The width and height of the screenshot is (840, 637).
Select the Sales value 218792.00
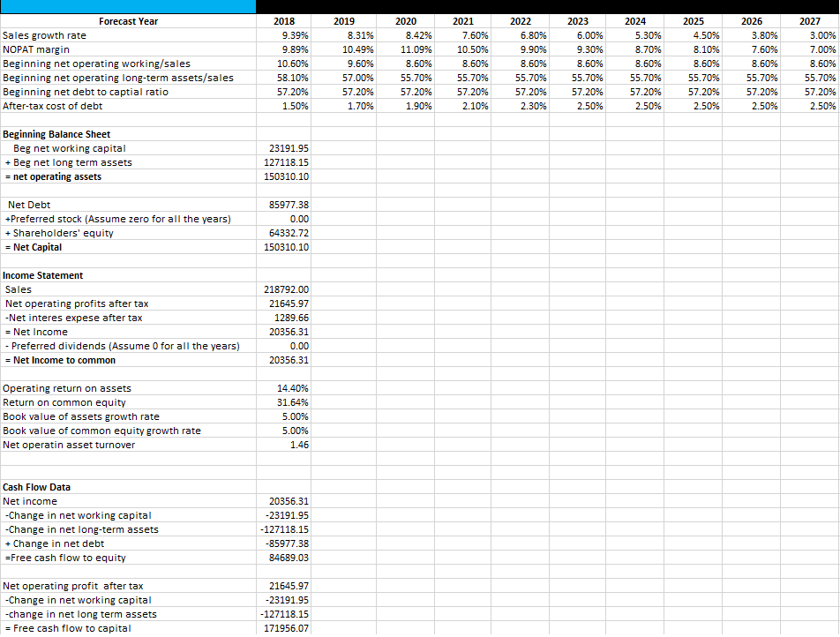click(x=284, y=289)
